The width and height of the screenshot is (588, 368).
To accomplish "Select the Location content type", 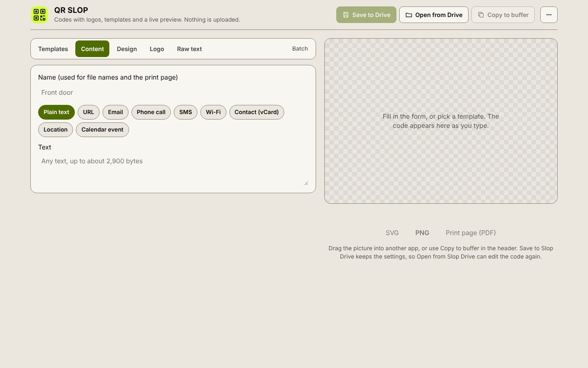I will click(x=56, y=130).
